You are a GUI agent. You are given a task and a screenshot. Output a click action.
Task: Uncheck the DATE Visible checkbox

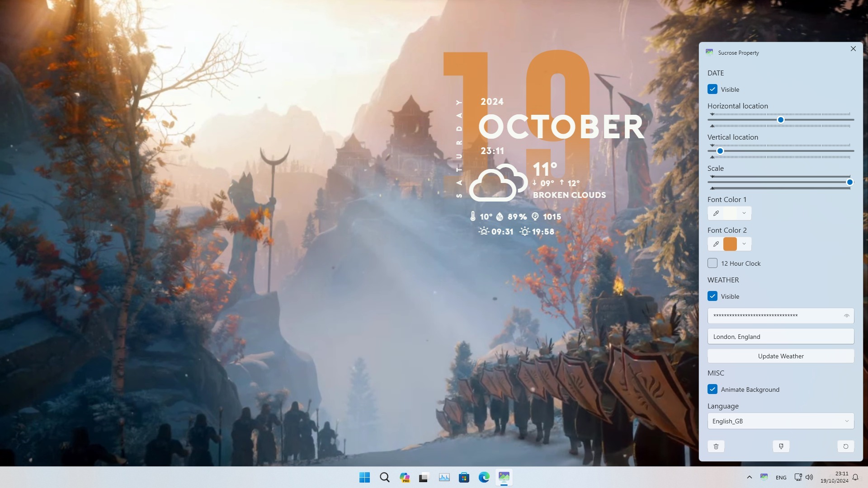[x=712, y=89]
